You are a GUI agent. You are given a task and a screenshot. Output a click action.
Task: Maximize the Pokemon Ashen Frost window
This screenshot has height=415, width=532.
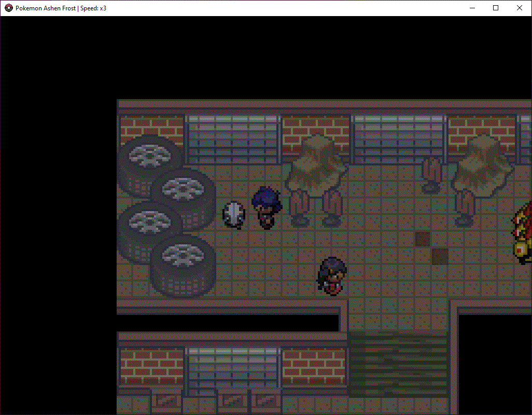pos(496,8)
